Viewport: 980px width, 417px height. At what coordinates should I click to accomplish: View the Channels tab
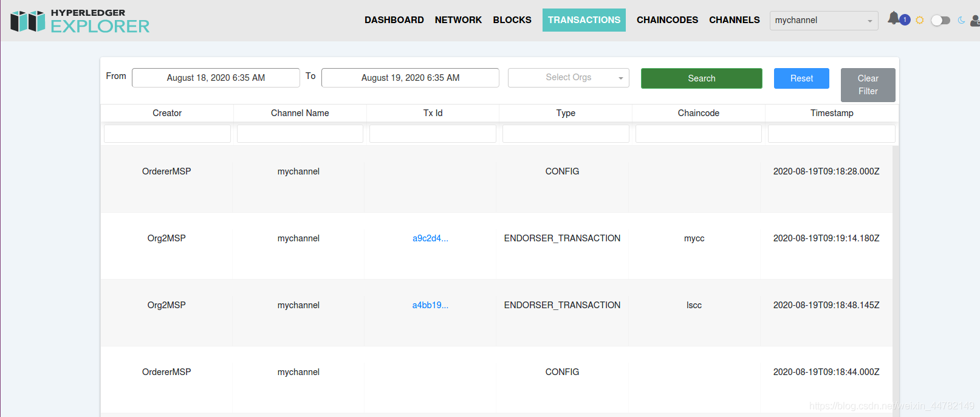735,20
